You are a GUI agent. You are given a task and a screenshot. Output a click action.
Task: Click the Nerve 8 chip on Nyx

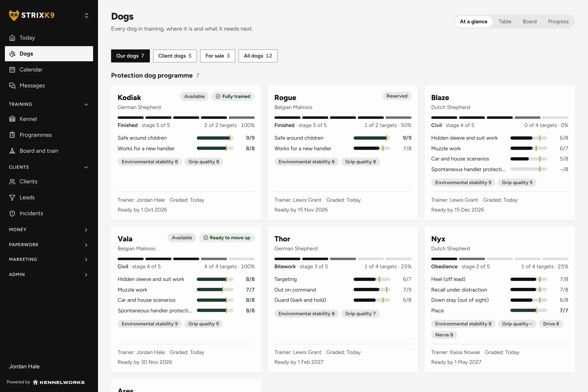tap(444, 335)
